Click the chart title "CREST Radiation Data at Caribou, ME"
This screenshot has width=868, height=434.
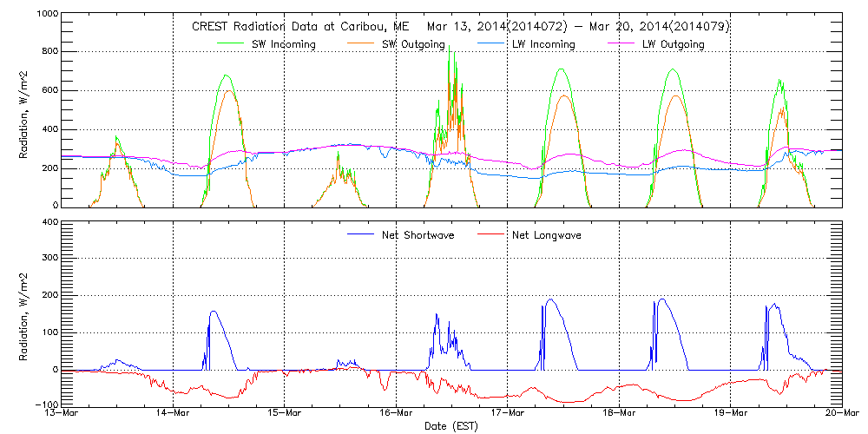(300, 27)
